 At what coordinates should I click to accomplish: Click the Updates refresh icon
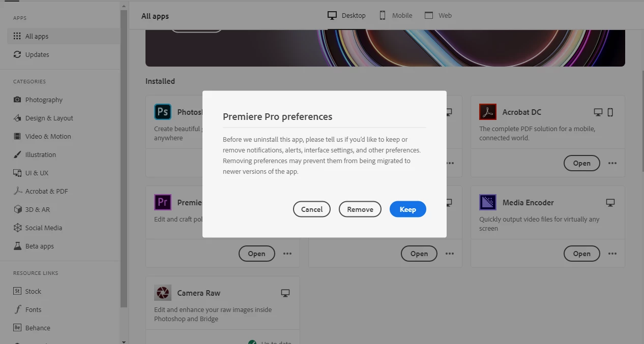17,54
